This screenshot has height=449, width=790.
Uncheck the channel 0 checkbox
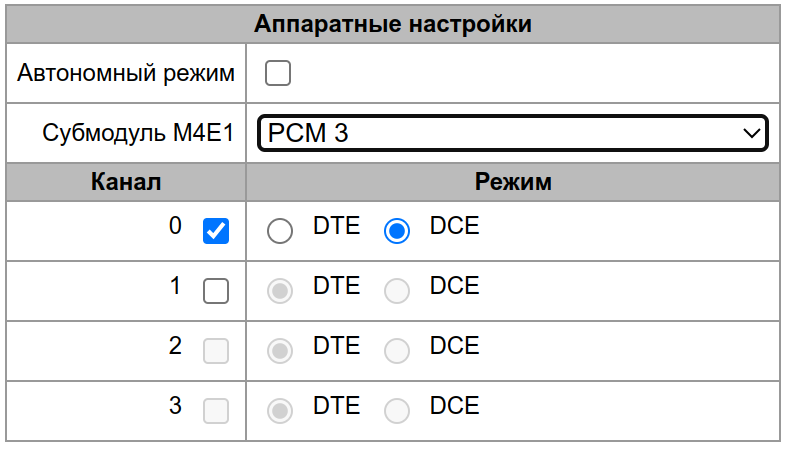(x=215, y=231)
